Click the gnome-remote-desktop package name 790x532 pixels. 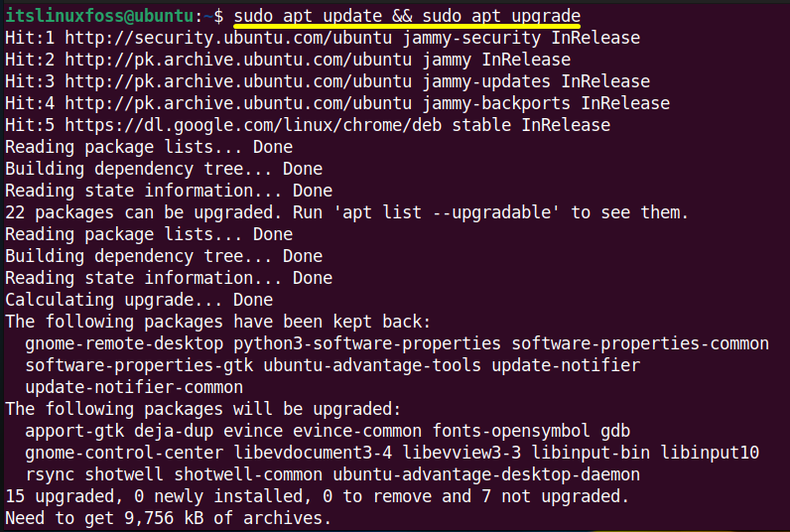[124, 343]
